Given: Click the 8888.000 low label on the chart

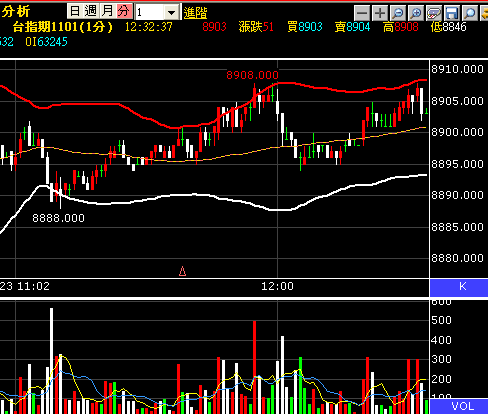Looking at the screenshot, I should 58,218.
